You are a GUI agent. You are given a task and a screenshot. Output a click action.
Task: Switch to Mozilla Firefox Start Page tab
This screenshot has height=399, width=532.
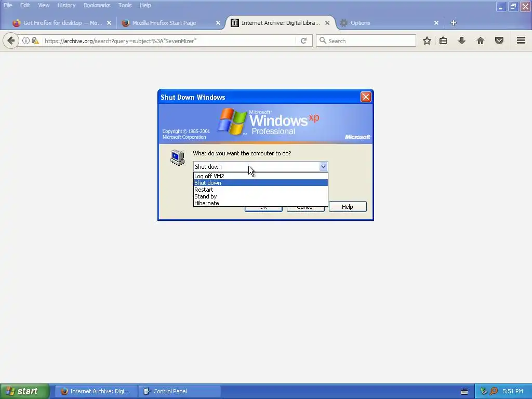point(164,23)
